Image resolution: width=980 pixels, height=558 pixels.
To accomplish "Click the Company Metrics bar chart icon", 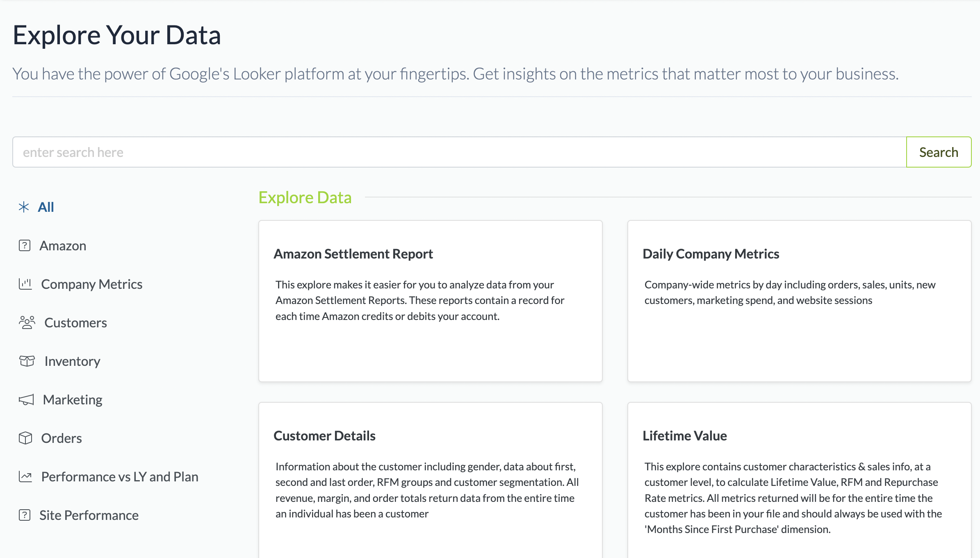I will click(25, 284).
